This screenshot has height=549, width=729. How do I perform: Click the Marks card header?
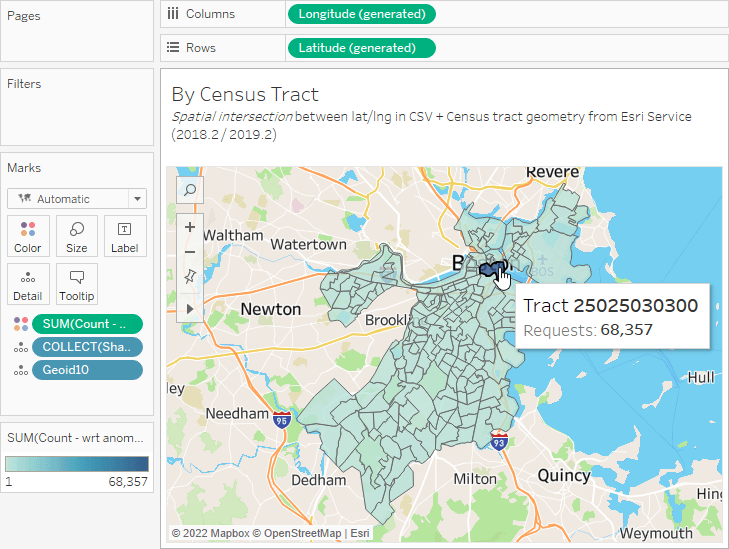coord(24,168)
